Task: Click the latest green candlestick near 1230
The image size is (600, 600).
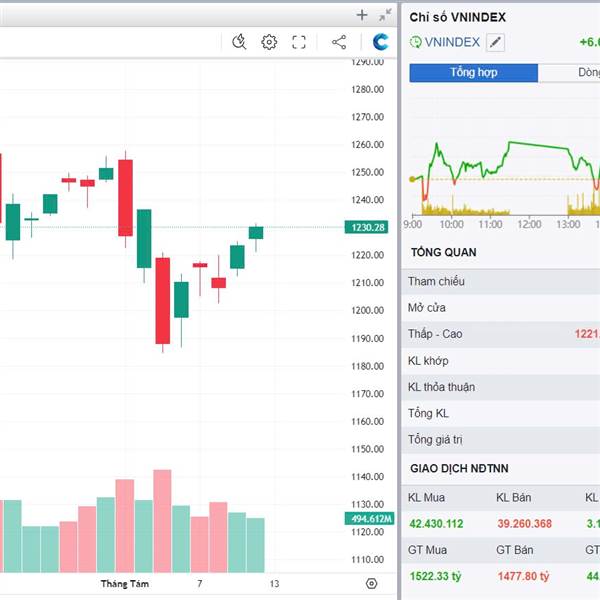Action: click(256, 233)
